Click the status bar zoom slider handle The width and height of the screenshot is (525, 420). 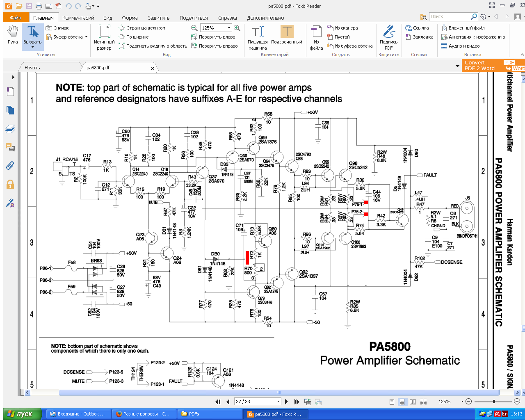494,402
